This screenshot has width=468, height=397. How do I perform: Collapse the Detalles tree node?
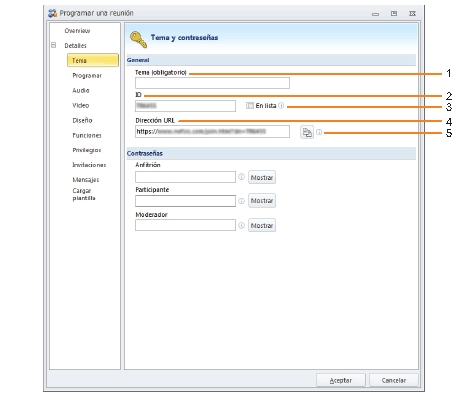[54, 45]
